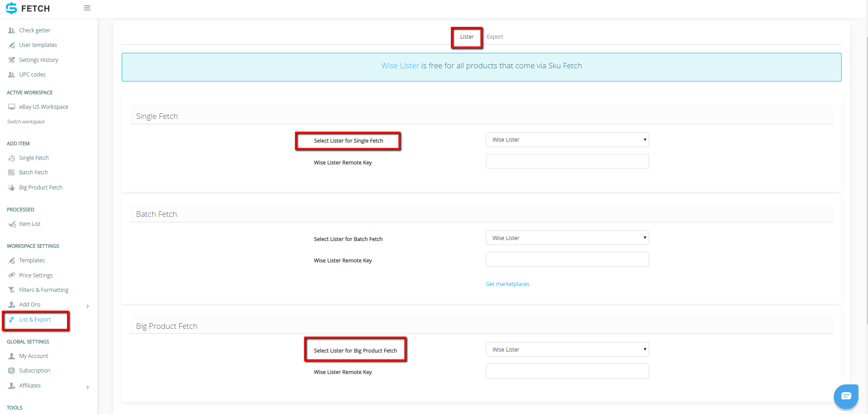Image resolution: width=868 pixels, height=414 pixels.
Task: Click the Select Lister for Batch Fetch label
Action: coord(348,239)
